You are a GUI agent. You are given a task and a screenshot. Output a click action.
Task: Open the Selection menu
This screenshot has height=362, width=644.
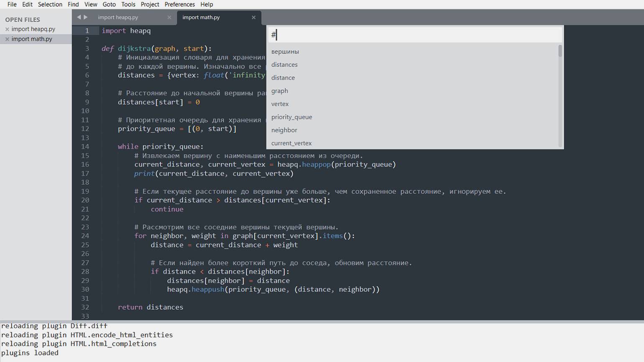click(x=50, y=4)
